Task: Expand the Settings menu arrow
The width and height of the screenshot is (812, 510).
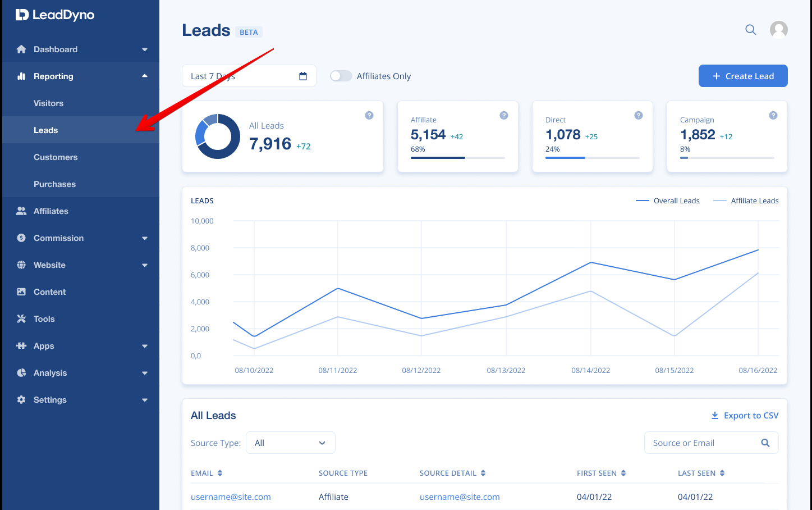Action: (x=145, y=400)
